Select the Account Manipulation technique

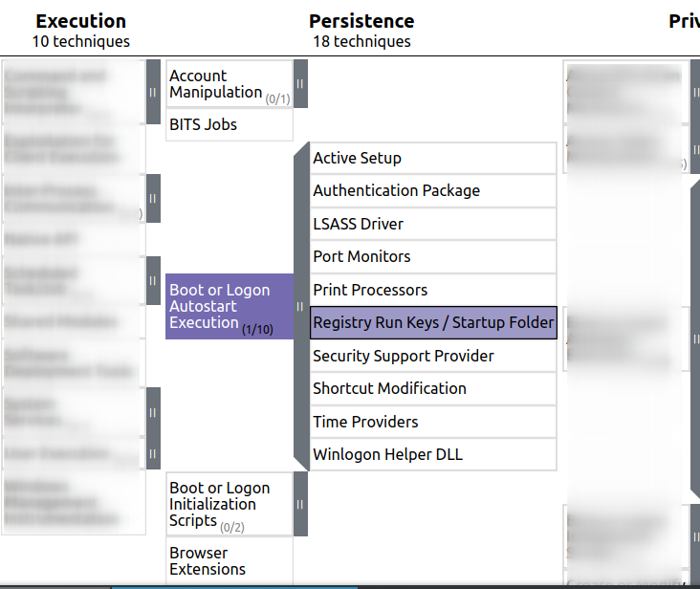[229, 84]
